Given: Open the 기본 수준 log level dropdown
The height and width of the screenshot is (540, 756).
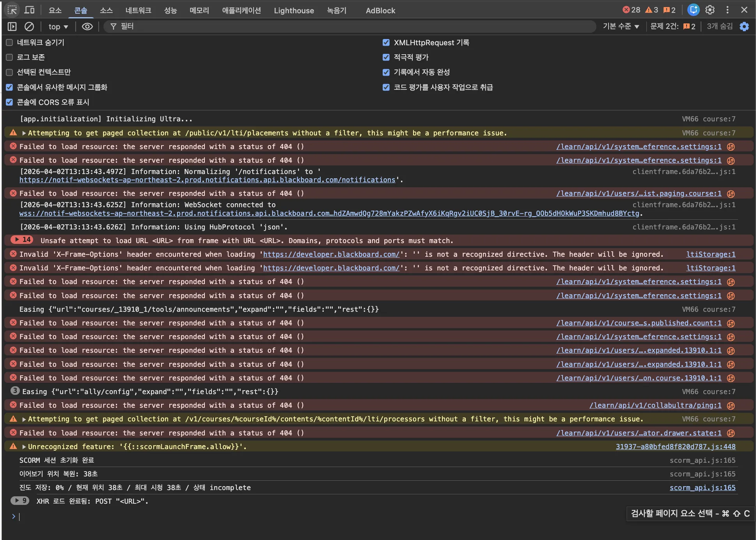Looking at the screenshot, I should pos(621,27).
